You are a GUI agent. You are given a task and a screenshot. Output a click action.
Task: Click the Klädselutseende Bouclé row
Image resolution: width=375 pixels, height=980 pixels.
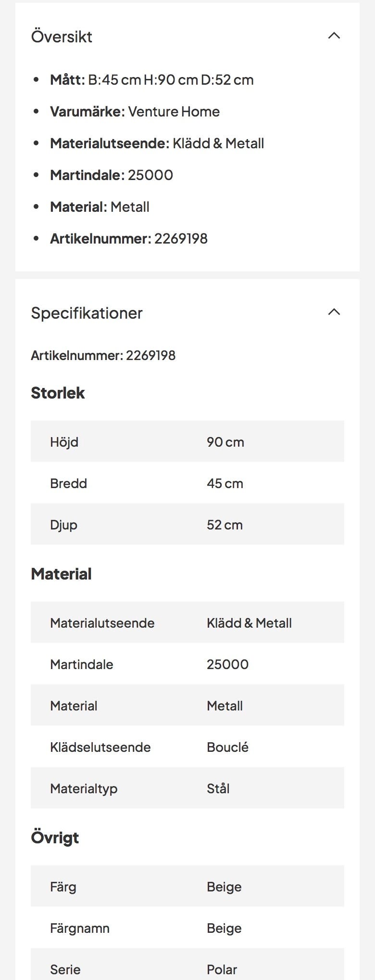point(187,747)
